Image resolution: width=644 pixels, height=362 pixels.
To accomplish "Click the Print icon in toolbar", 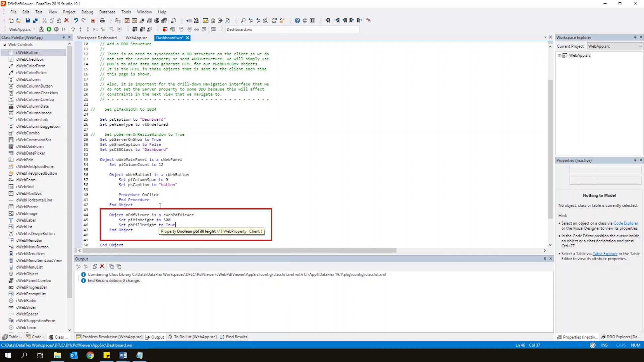I will (102, 20).
